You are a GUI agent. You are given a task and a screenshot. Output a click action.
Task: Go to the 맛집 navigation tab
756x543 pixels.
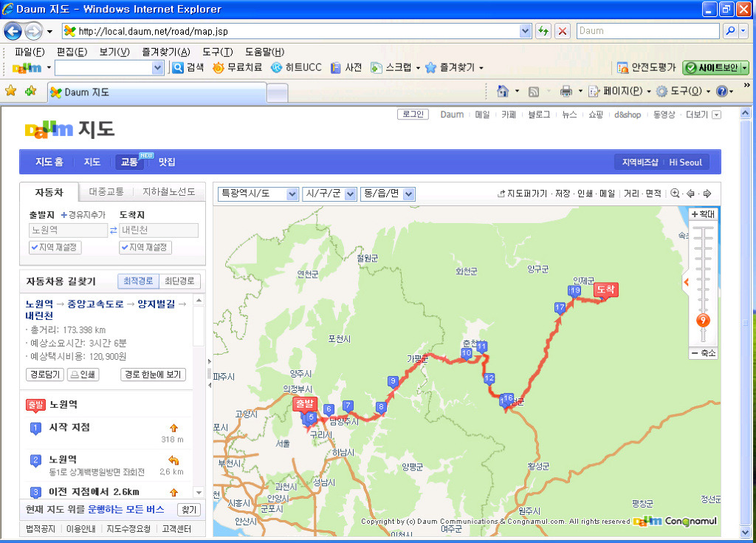coord(167,163)
